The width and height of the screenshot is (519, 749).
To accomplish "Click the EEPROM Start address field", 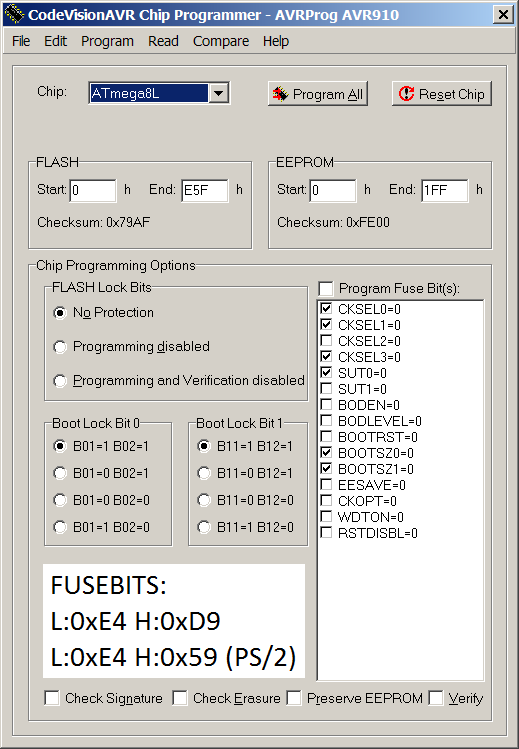I will pyautogui.click(x=333, y=191).
